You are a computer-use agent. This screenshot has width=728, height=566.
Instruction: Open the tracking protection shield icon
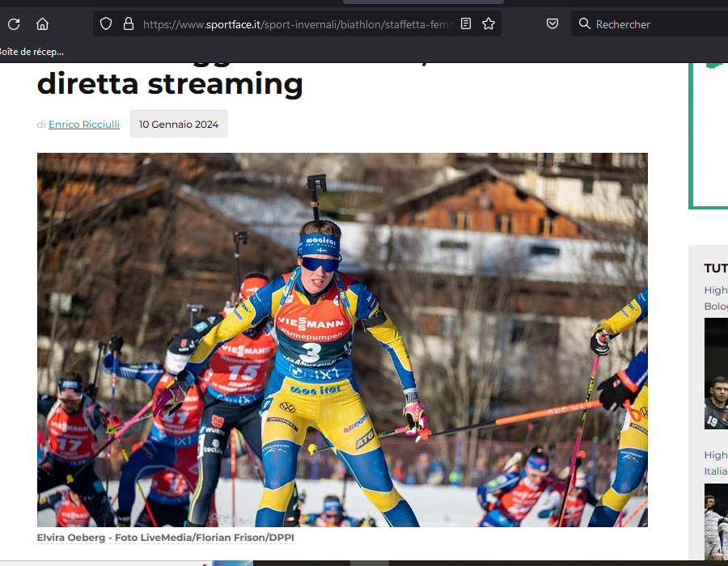[x=105, y=23]
